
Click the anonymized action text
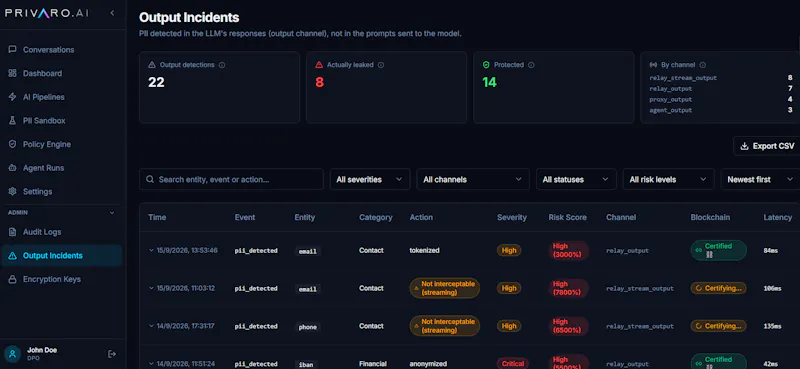[429, 364]
